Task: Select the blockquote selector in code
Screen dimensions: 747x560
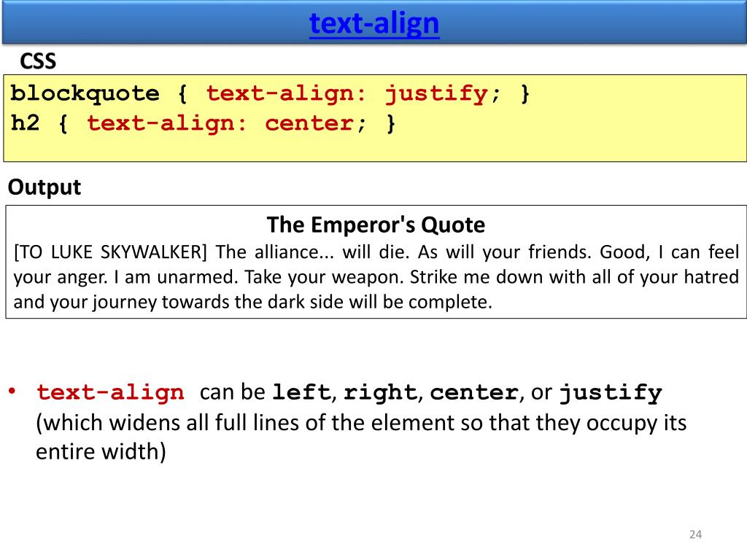Action: pyautogui.click(x=85, y=94)
